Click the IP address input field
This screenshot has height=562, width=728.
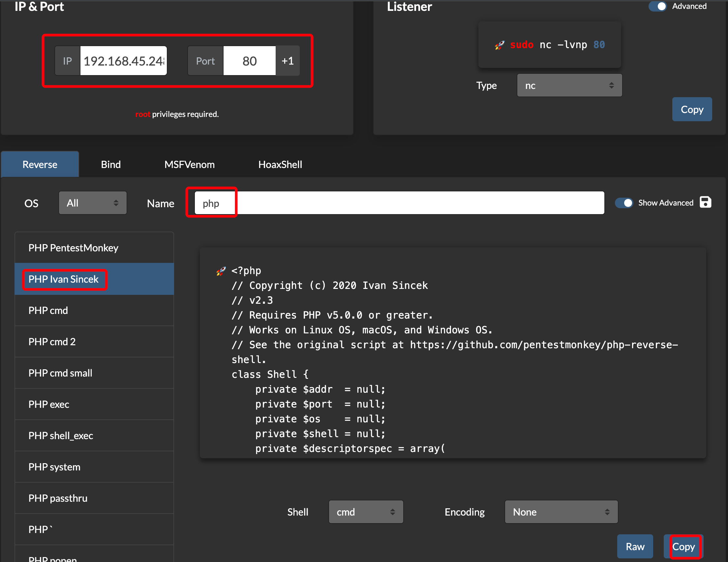pyautogui.click(x=123, y=61)
